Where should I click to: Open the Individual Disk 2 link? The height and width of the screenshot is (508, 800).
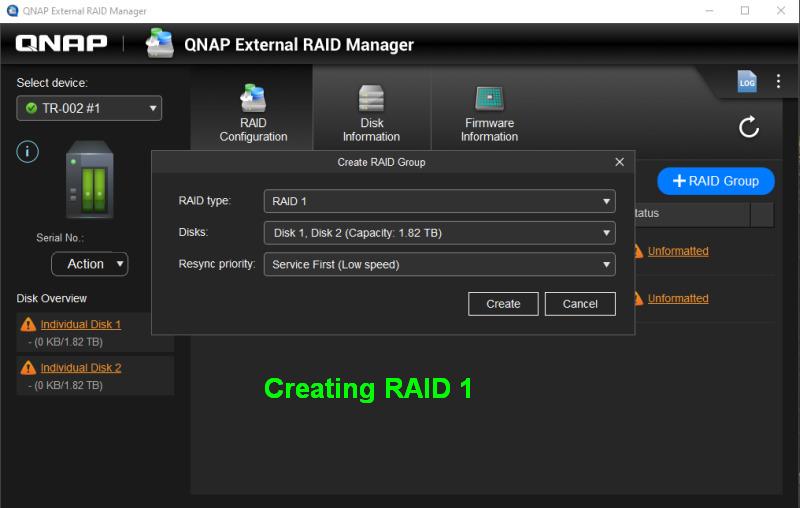(x=81, y=368)
